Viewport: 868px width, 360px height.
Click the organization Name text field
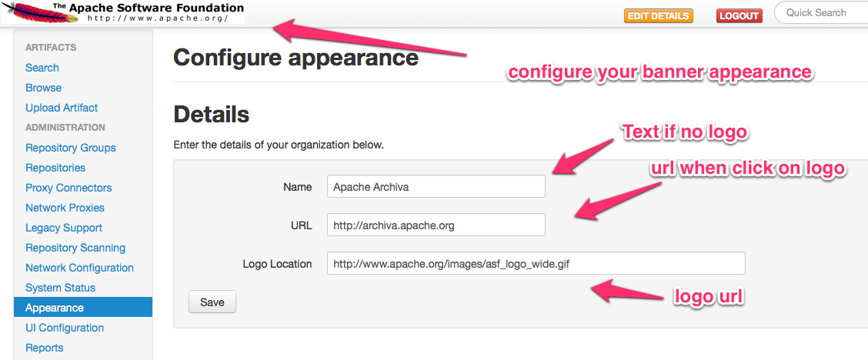click(436, 187)
